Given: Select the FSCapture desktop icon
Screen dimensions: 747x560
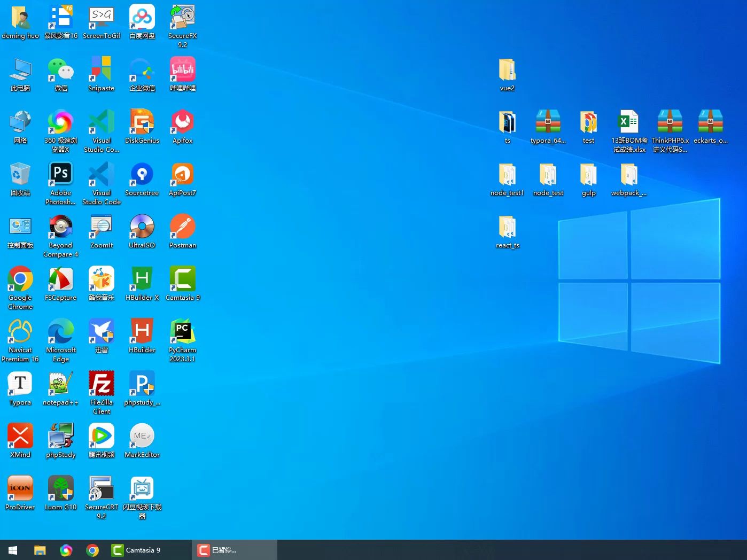Looking at the screenshot, I should click(x=61, y=284).
